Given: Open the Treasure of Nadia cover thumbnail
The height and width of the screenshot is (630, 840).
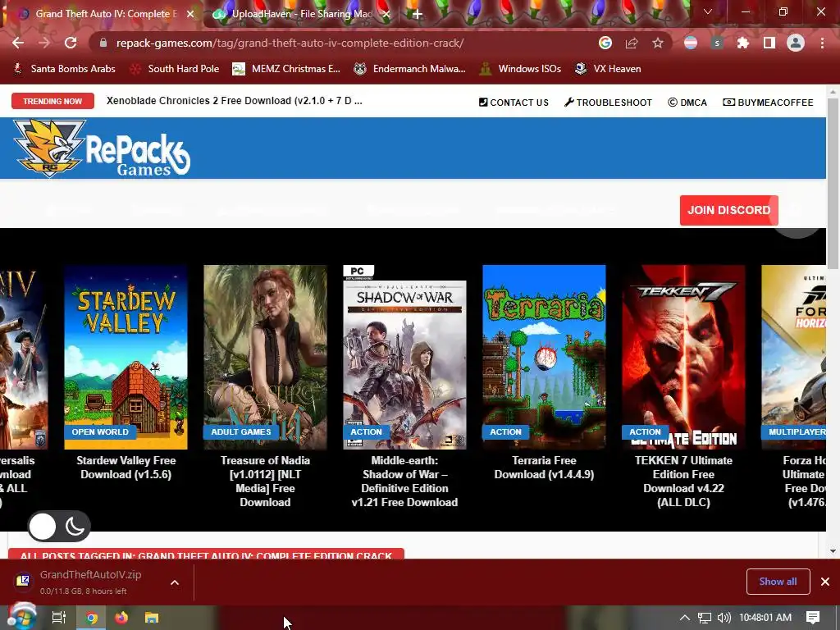Looking at the screenshot, I should (265, 357).
